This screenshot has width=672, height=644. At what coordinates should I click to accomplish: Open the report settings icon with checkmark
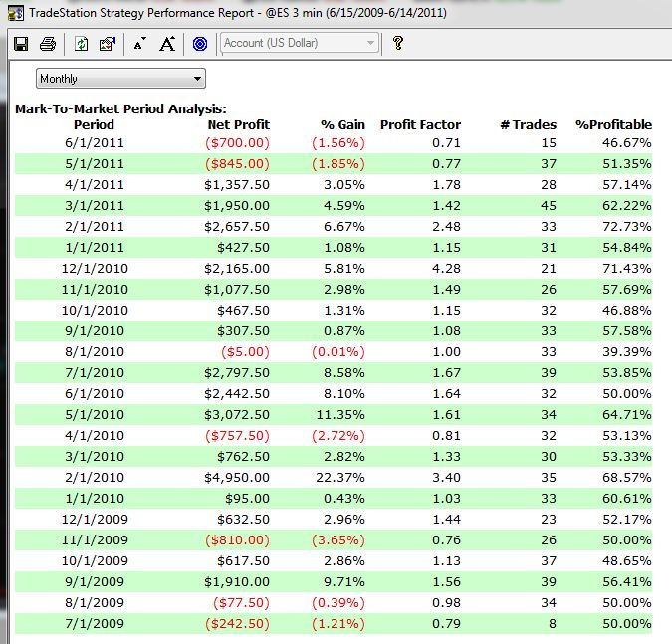coord(108,44)
